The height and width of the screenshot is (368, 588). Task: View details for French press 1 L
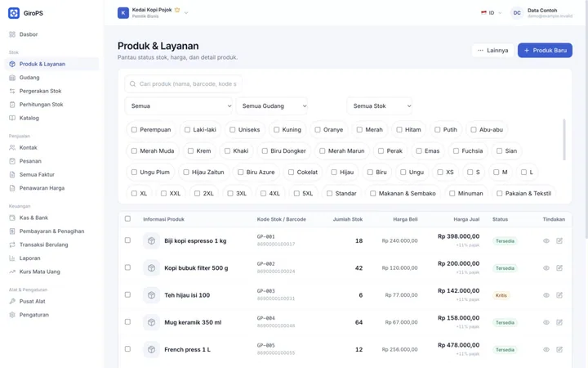pos(546,350)
